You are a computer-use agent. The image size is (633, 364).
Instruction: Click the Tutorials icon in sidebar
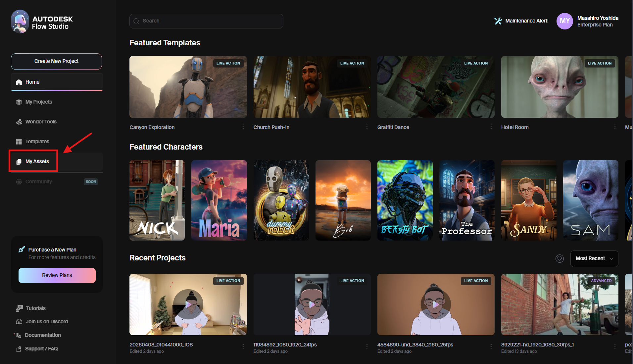point(19,308)
